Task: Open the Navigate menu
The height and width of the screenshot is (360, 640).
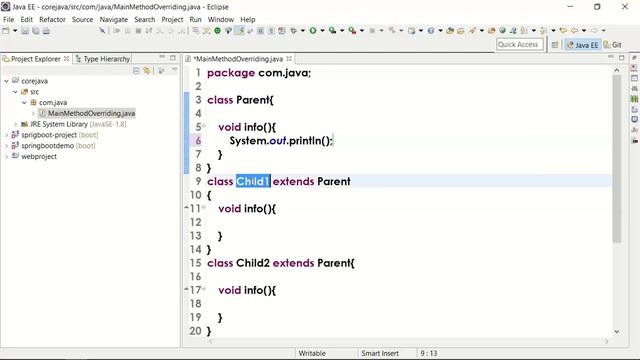Action: coord(113,19)
